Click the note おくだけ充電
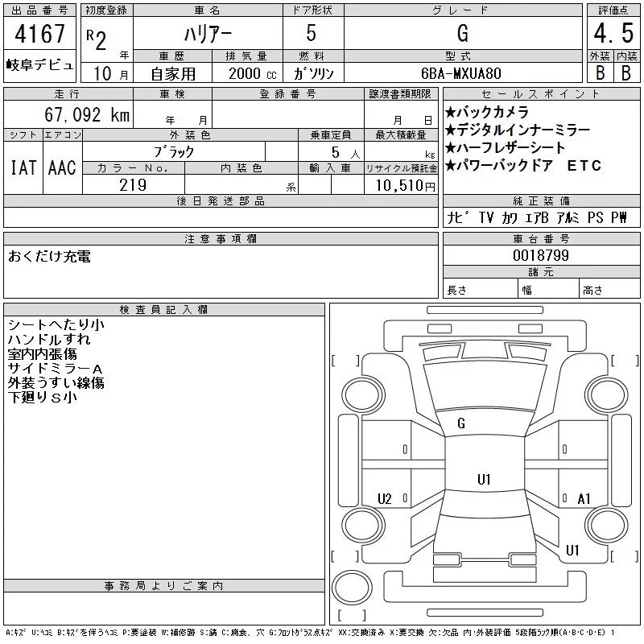This screenshot has height=644, width=644. pyautogui.click(x=49, y=256)
